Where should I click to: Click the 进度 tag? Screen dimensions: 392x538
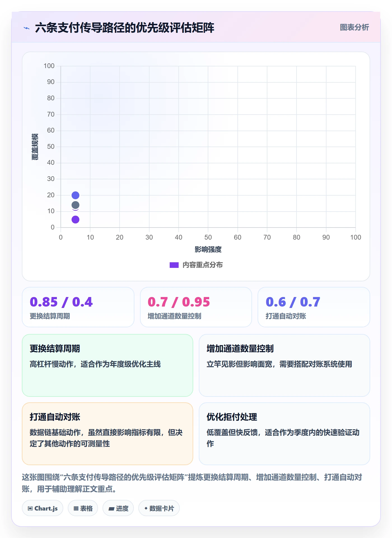tap(118, 508)
